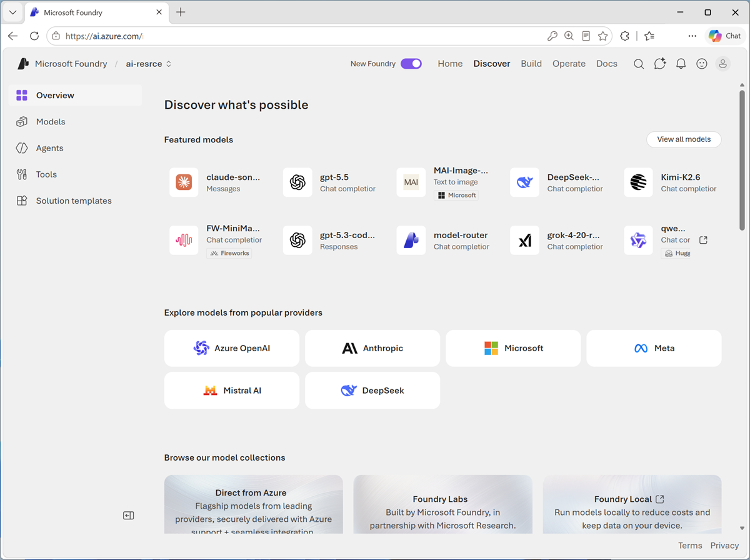Screen dimensions: 750x560
Task: Click the page vertical scrollbar
Action: tap(742, 160)
